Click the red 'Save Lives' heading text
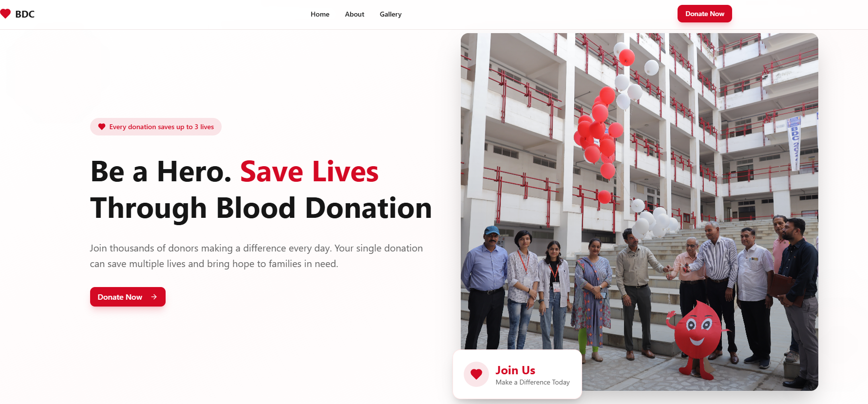The image size is (868, 404). point(309,172)
